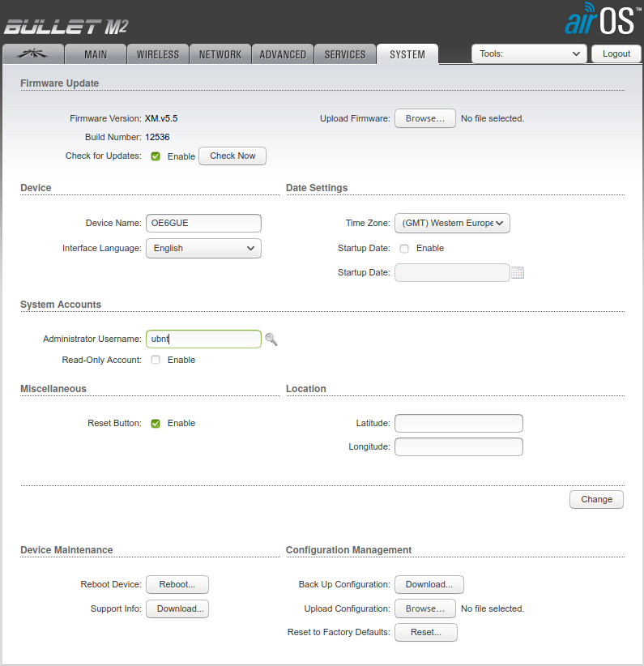Click firmware version text XM.v5.5
Image resolution: width=644 pixels, height=666 pixels.
(161, 118)
